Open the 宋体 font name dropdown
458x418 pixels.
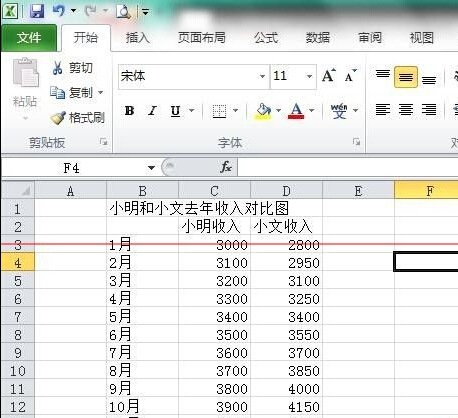click(262, 76)
